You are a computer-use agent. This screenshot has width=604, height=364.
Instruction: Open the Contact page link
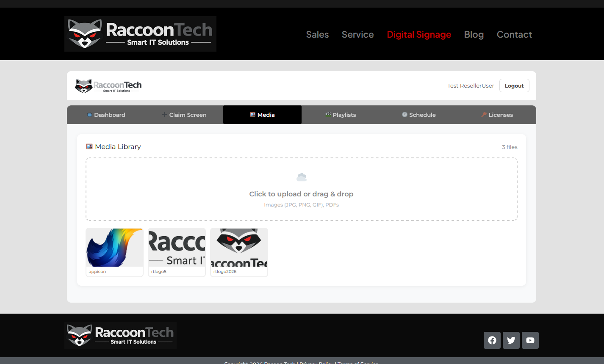pyautogui.click(x=514, y=35)
